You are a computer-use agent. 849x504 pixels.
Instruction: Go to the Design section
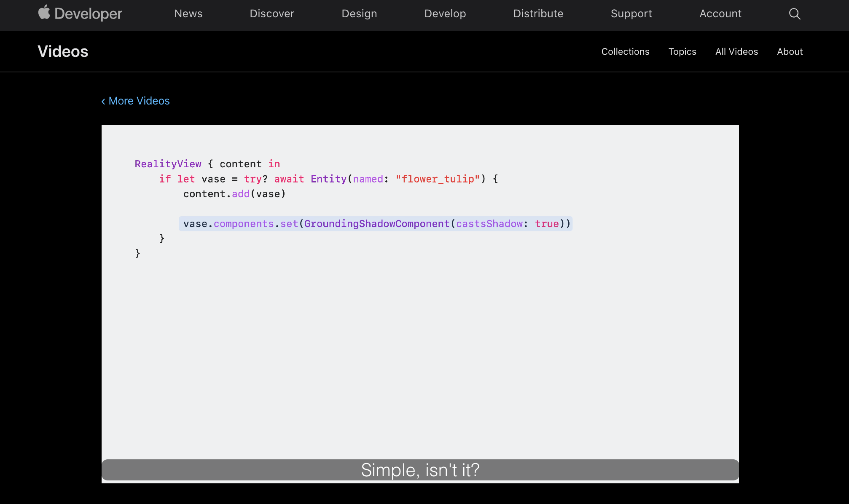(359, 14)
